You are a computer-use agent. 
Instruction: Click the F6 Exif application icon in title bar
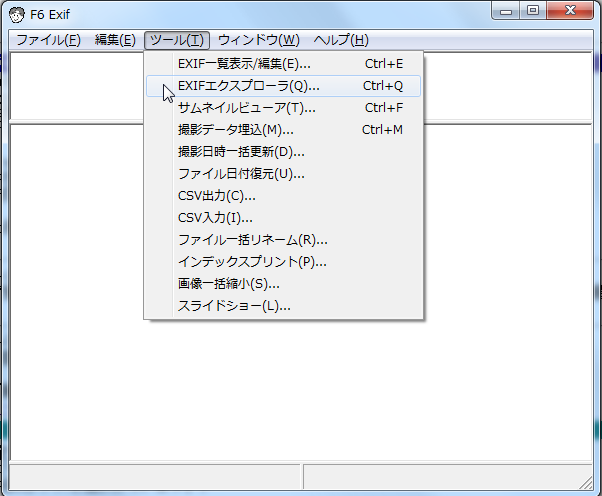17,15
